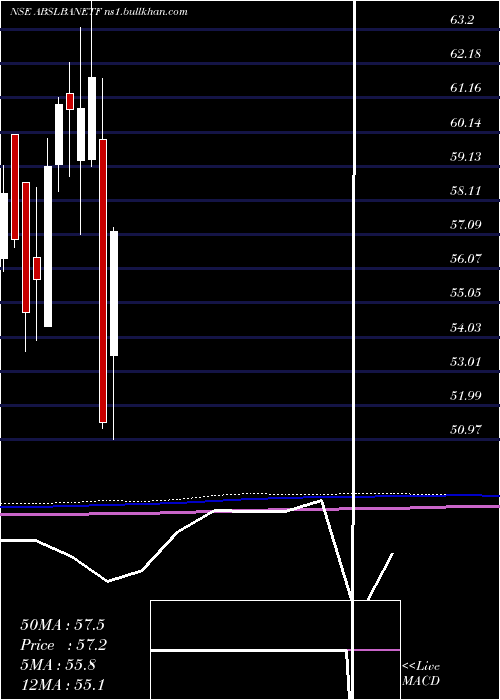Click the <<Live MACD label
The width and height of the screenshot is (500, 700).
coord(421,673)
